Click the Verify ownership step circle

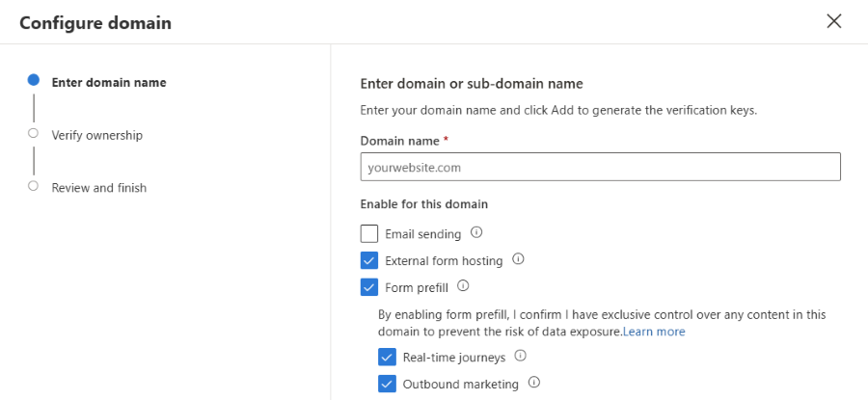[34, 133]
